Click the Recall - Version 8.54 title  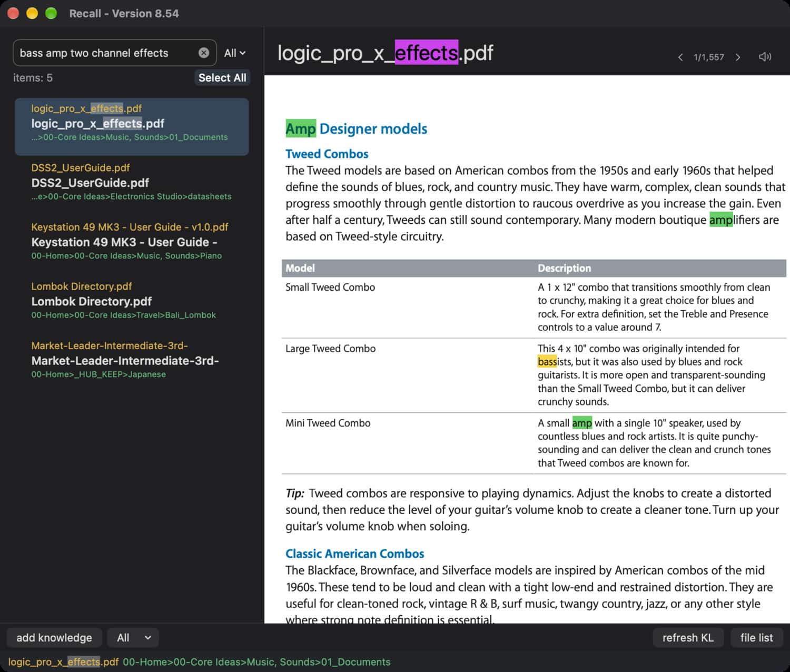[x=124, y=14]
